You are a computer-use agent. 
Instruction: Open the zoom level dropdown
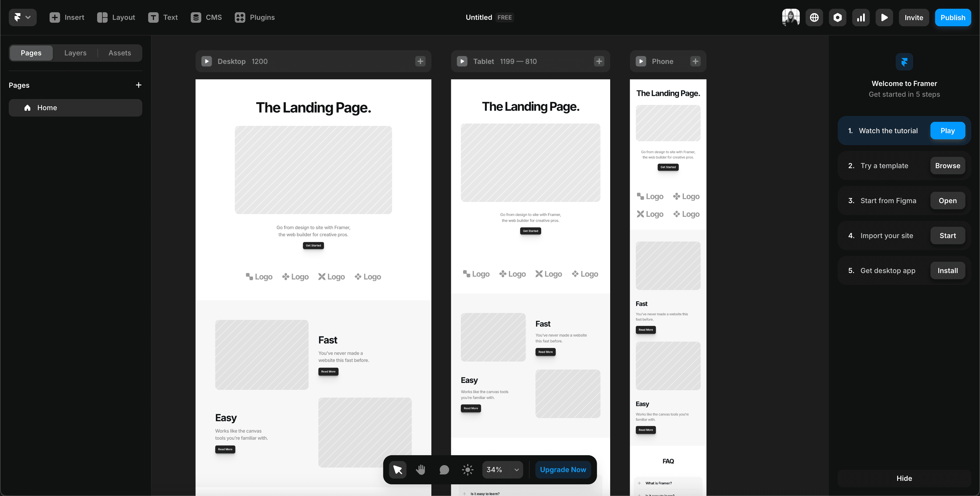tap(502, 469)
